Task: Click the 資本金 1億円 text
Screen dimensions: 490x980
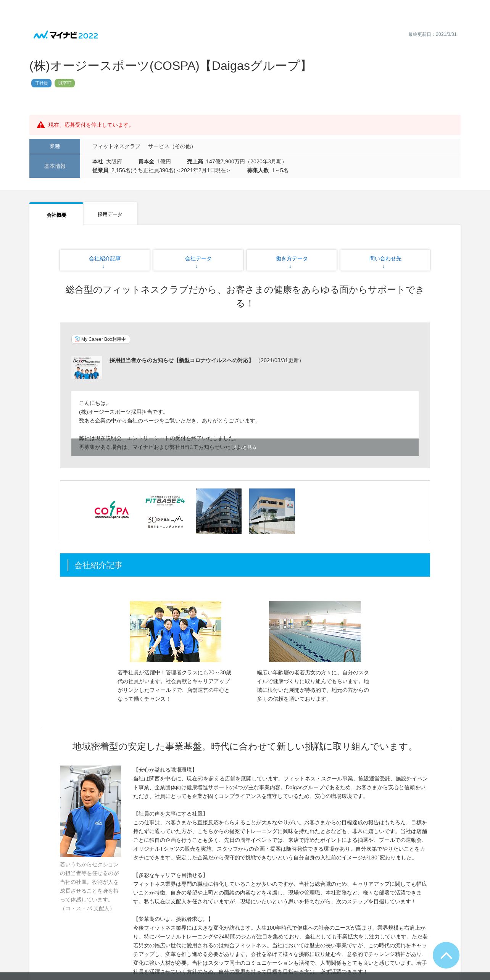Action: coord(155,161)
